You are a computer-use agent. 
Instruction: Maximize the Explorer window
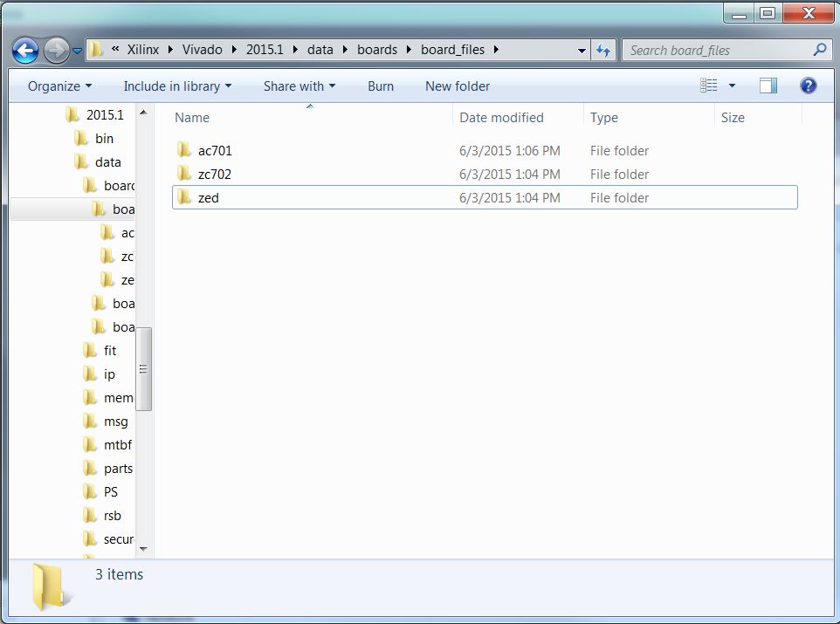point(768,13)
